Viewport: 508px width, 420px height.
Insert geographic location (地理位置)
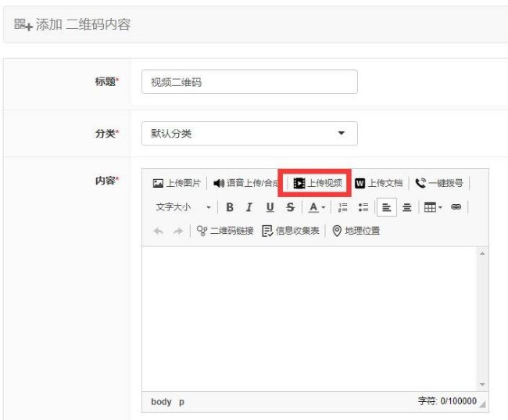pos(356,231)
